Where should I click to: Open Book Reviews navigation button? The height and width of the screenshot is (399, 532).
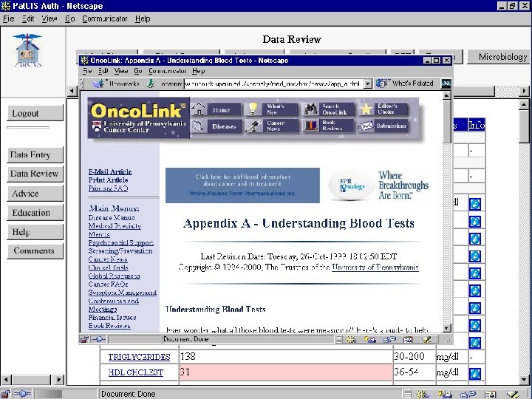[x=328, y=126]
